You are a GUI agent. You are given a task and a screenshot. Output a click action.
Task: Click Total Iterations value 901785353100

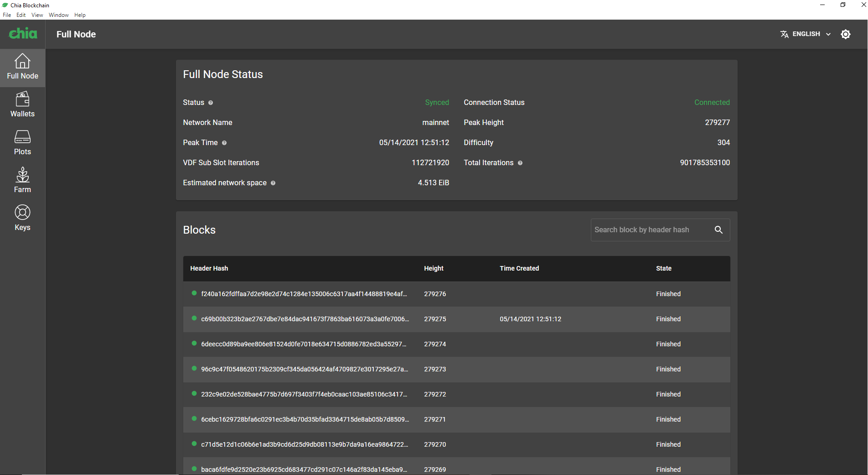705,163
